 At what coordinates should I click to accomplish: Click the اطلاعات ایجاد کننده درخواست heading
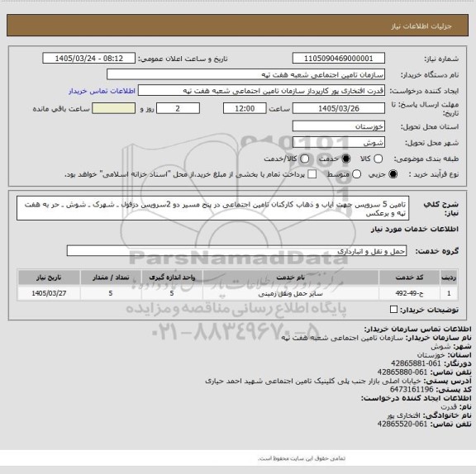[x=416, y=398]
